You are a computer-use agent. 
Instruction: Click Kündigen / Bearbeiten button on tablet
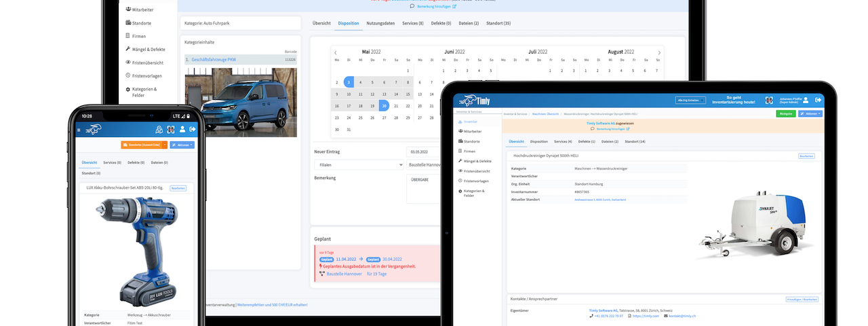point(801,299)
